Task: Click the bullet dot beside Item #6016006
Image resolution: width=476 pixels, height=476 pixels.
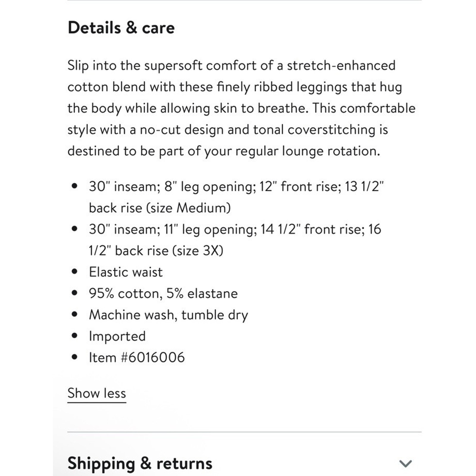Action: 75,357
